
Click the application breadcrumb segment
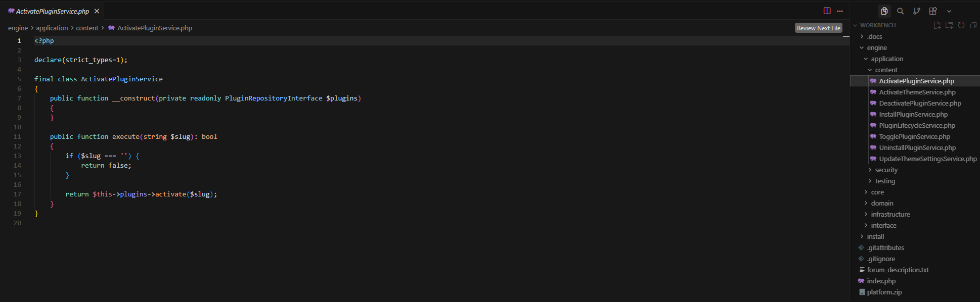coord(52,28)
